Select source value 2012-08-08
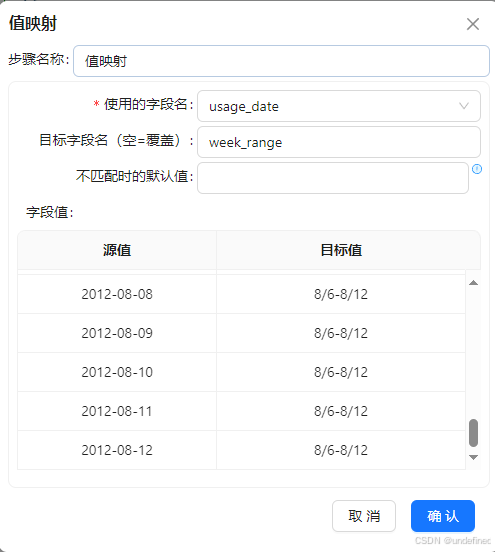The height and width of the screenshot is (552, 495). [x=117, y=294]
